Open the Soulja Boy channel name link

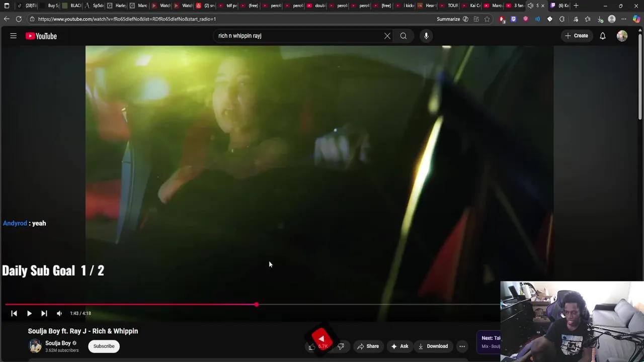pos(58,343)
